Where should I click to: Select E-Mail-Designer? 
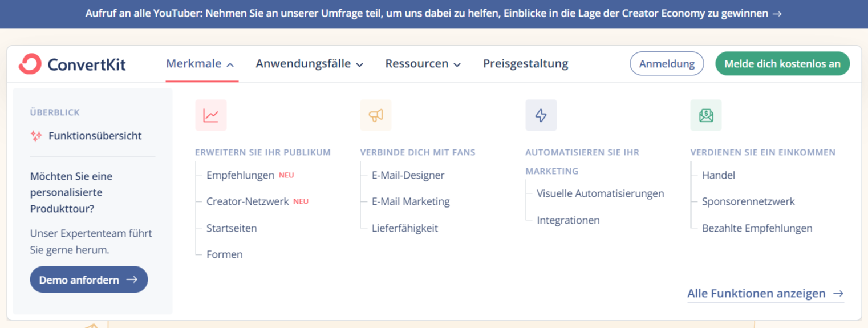(408, 175)
